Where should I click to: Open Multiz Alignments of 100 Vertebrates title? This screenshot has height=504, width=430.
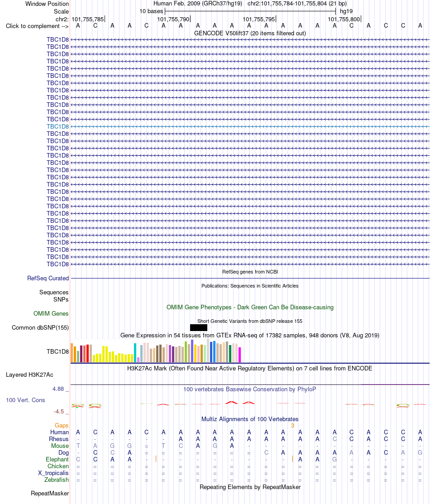(x=250, y=419)
